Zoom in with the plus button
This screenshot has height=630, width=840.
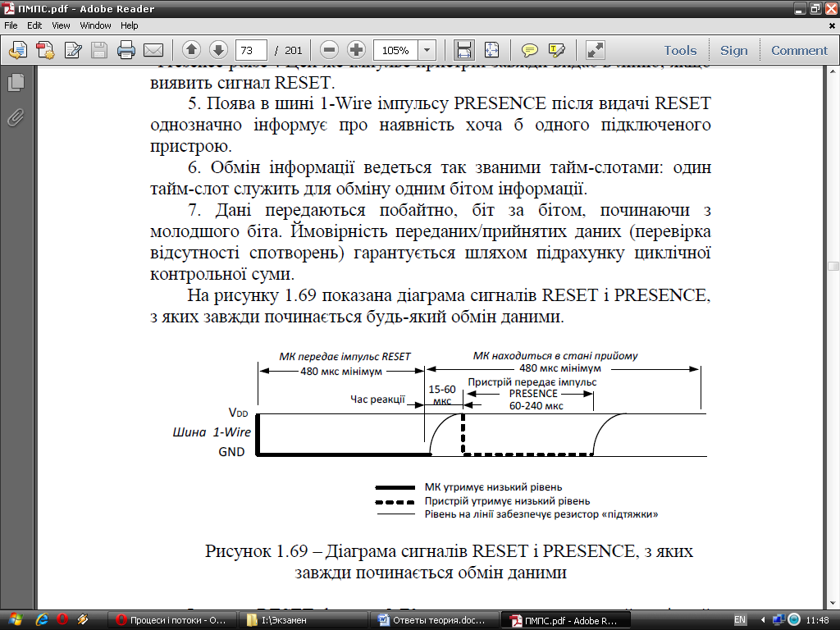click(x=356, y=50)
